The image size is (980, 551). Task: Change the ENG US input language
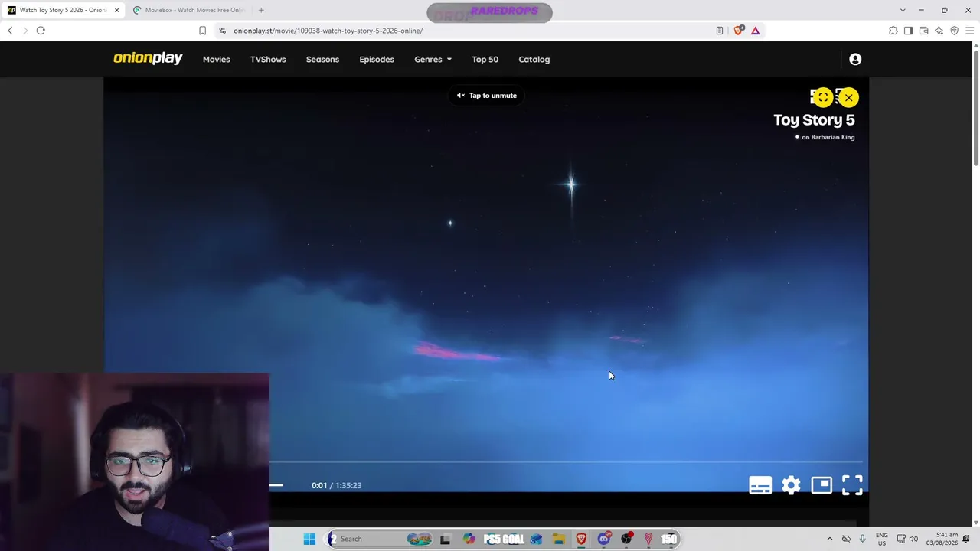882,539
